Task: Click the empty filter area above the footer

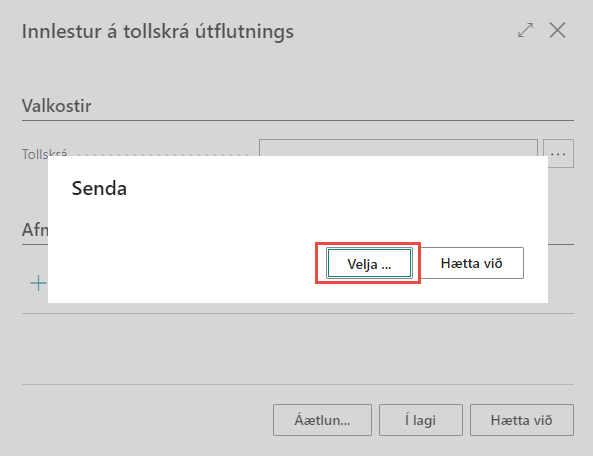Action: click(298, 349)
